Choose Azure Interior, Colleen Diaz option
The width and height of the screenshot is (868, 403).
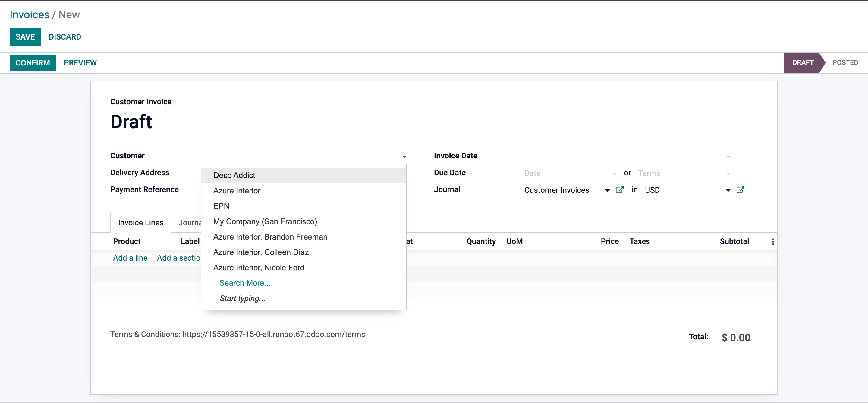click(261, 252)
